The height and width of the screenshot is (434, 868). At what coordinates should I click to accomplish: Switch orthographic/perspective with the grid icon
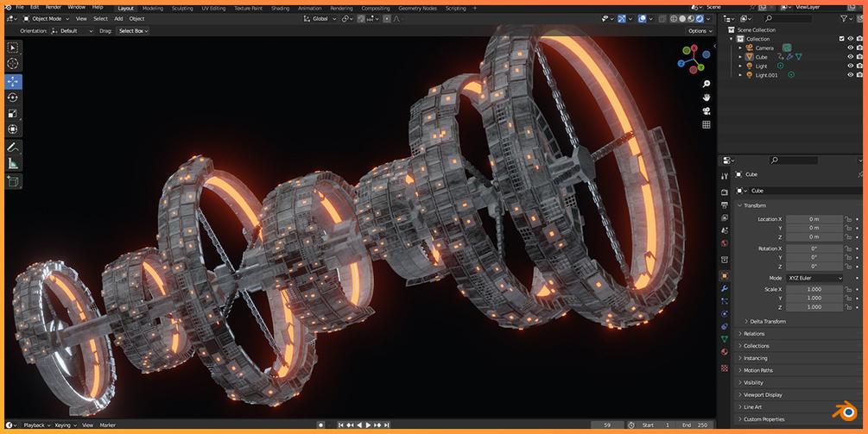pos(706,125)
